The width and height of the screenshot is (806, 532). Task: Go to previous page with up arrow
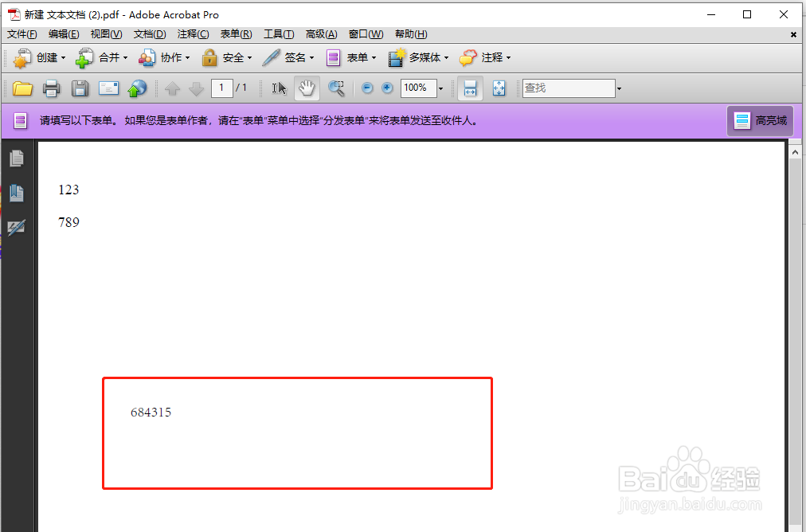pos(172,88)
